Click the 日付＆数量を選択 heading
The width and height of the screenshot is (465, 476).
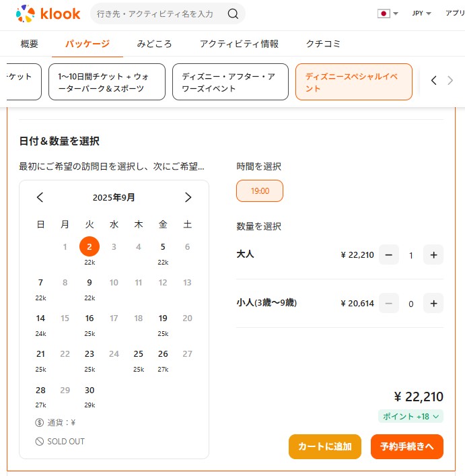(x=59, y=141)
